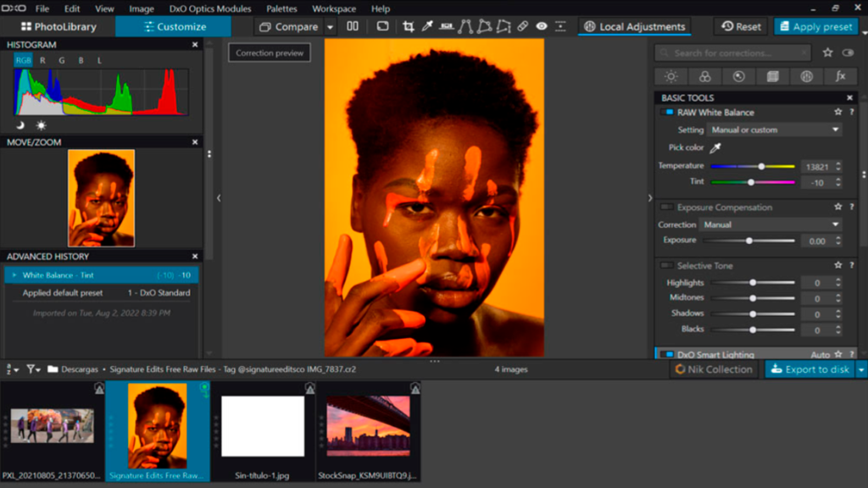868x488 pixels.
Task: Open the Exposure Correction dropdown
Action: tap(771, 225)
